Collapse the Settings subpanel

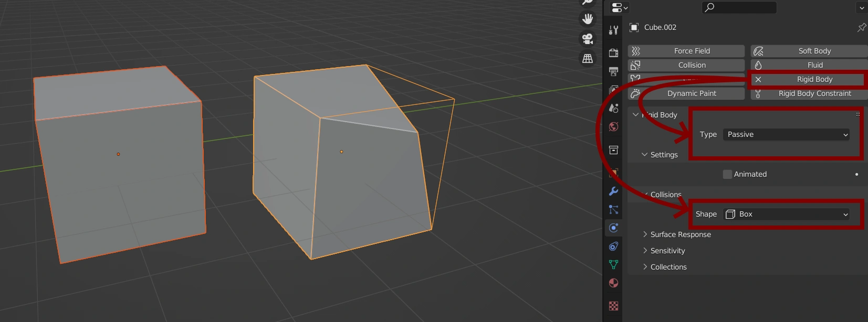coord(645,155)
